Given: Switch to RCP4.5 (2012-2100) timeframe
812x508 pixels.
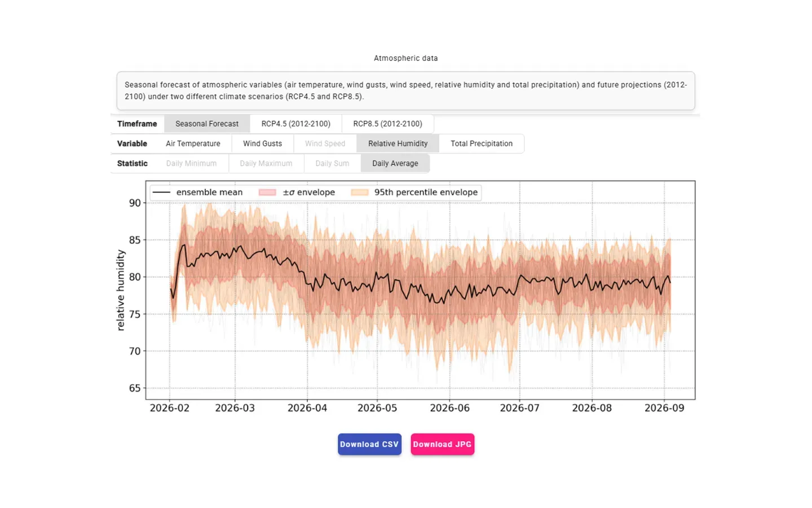Looking at the screenshot, I should coord(296,124).
